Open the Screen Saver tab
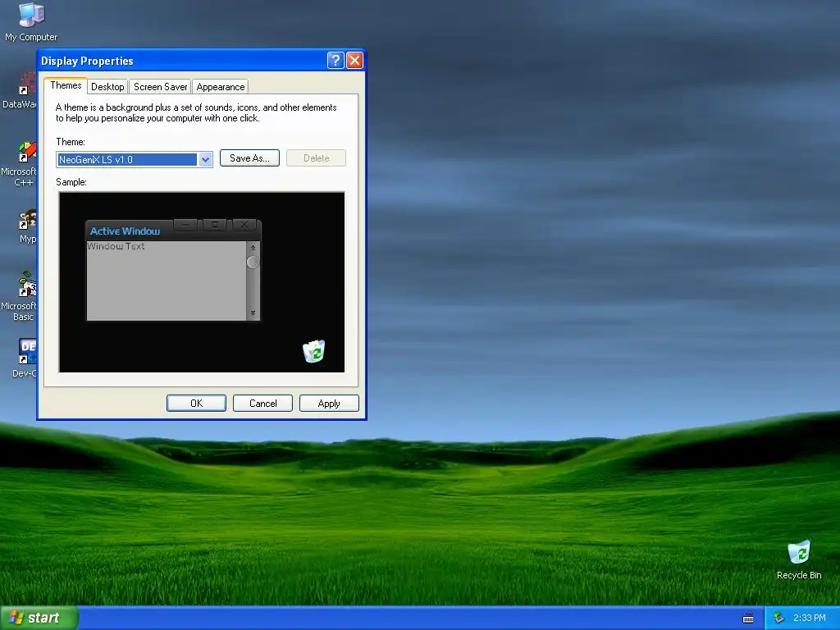Image resolution: width=840 pixels, height=630 pixels. coord(161,87)
